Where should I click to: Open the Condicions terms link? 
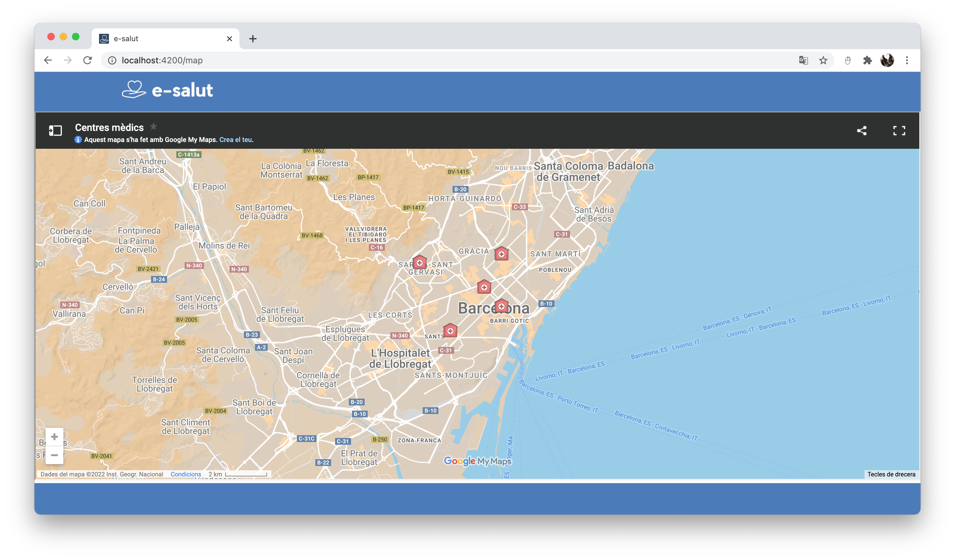[186, 474]
